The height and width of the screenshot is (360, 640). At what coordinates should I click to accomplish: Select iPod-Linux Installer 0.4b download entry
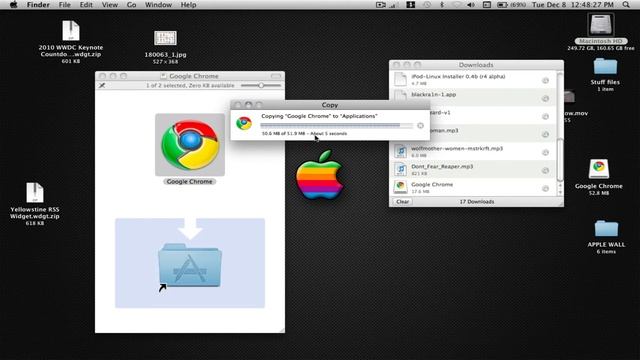tap(473, 79)
